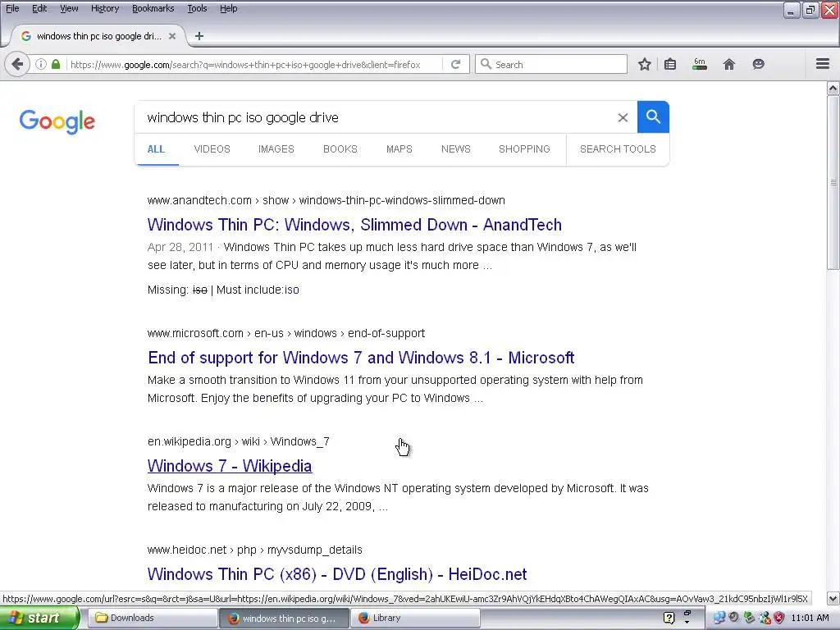Open the Windows Messenger tray icon

coord(765,618)
